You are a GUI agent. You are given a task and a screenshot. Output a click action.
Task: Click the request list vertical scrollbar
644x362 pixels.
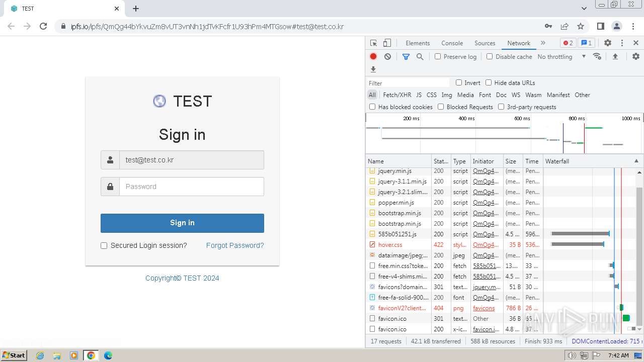coord(639,257)
